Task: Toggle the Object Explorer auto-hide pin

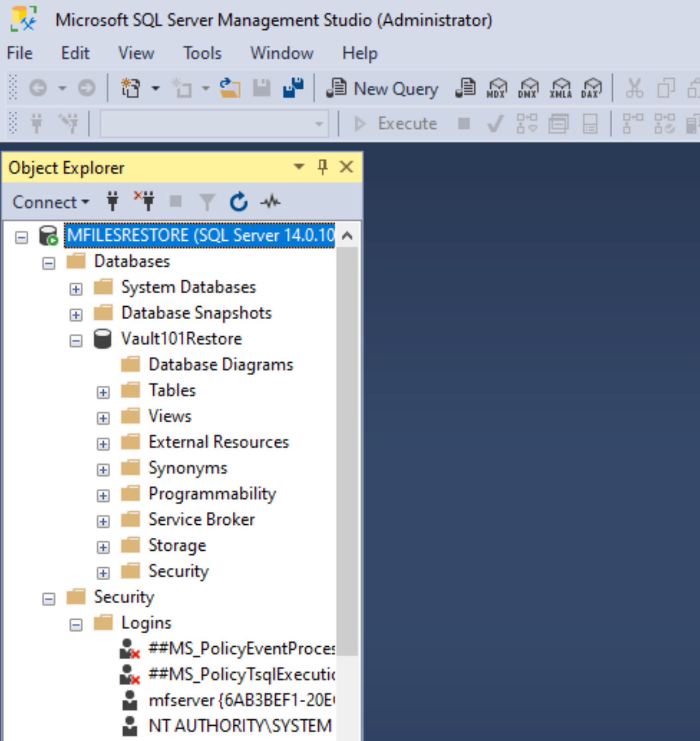Action: tap(323, 166)
